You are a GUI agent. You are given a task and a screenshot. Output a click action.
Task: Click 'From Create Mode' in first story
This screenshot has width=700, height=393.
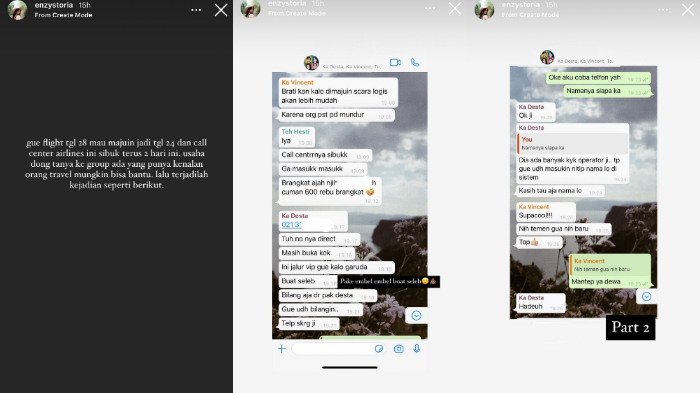pyautogui.click(x=63, y=15)
